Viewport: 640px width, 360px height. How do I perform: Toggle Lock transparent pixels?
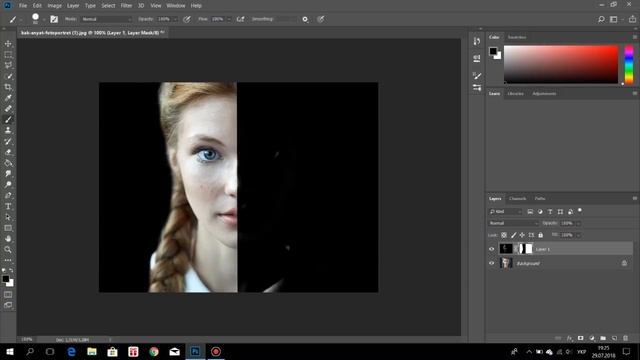[504, 235]
